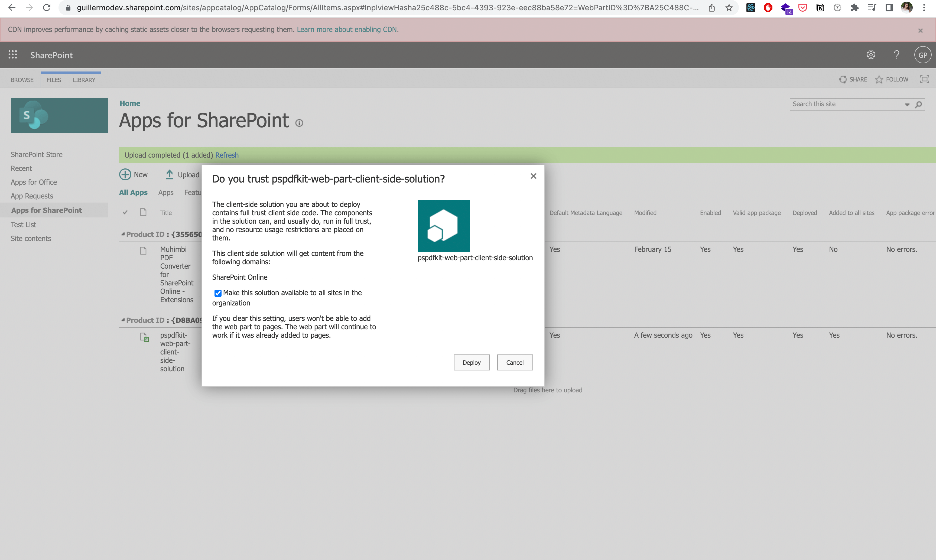Open the browser extensions puzzle icon

854,8
